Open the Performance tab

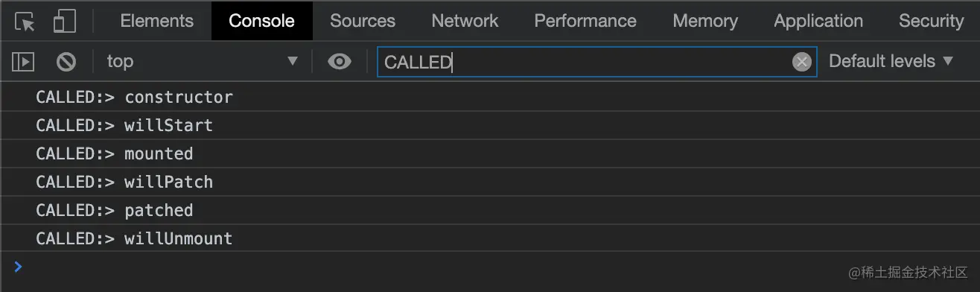585,21
